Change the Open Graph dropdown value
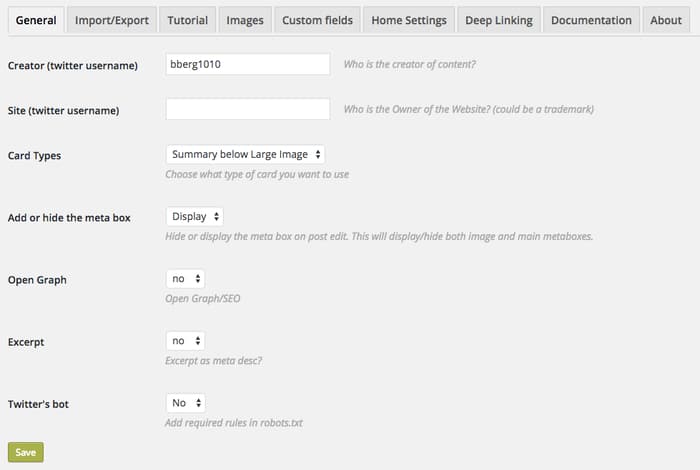Image resolution: width=700 pixels, height=470 pixels. click(x=185, y=279)
